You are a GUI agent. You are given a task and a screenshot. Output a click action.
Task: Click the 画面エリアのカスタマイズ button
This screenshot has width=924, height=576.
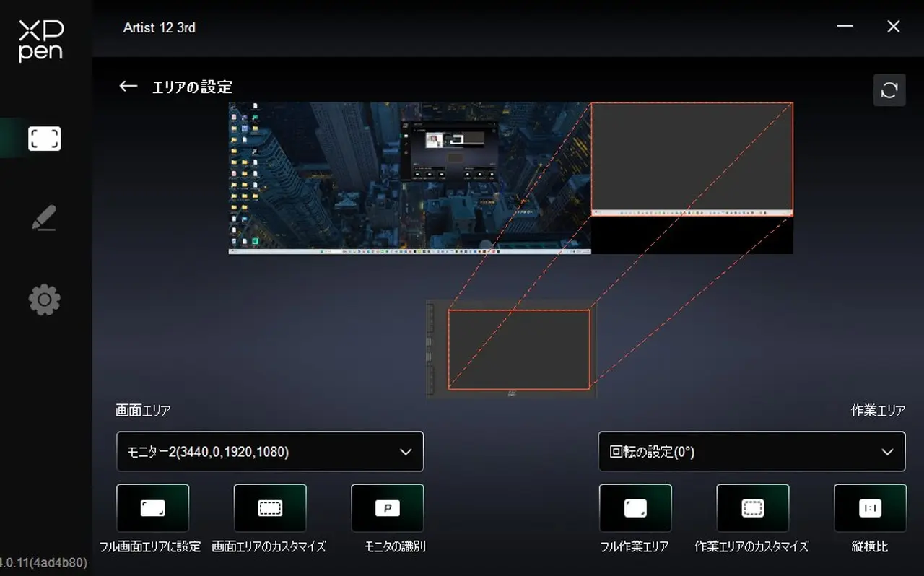pos(270,508)
